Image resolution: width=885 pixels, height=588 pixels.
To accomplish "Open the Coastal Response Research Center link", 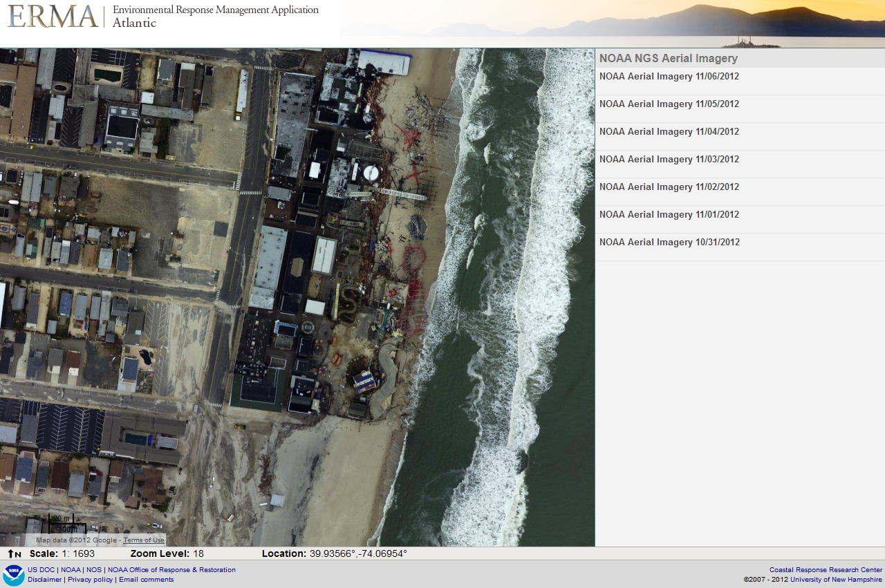I will [x=826, y=570].
